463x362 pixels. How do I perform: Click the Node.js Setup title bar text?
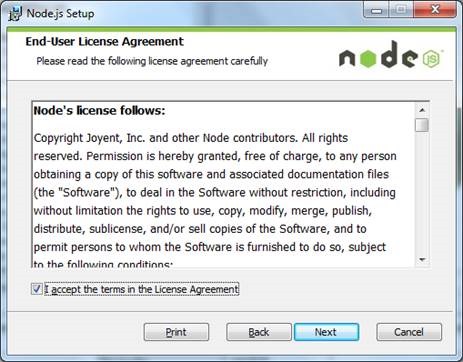click(60, 14)
